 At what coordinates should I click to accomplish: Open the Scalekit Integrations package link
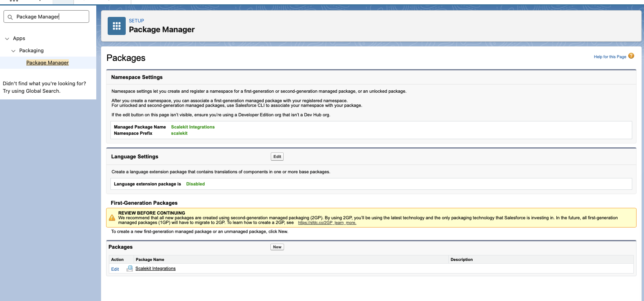156,268
